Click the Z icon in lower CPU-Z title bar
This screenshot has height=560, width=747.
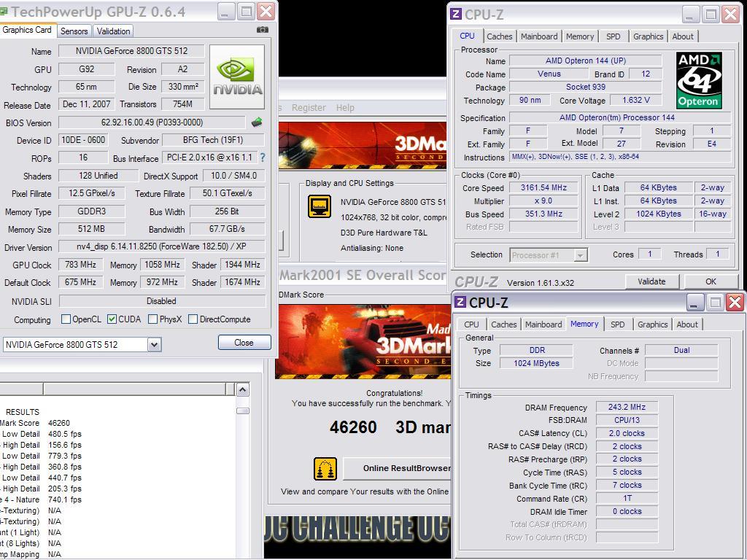point(460,302)
